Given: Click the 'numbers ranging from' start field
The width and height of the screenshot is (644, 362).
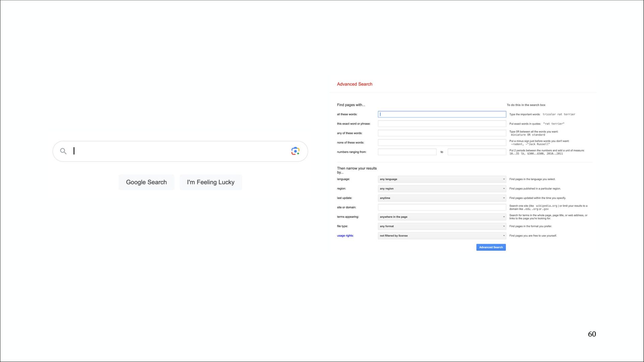Looking at the screenshot, I should pyautogui.click(x=407, y=152).
